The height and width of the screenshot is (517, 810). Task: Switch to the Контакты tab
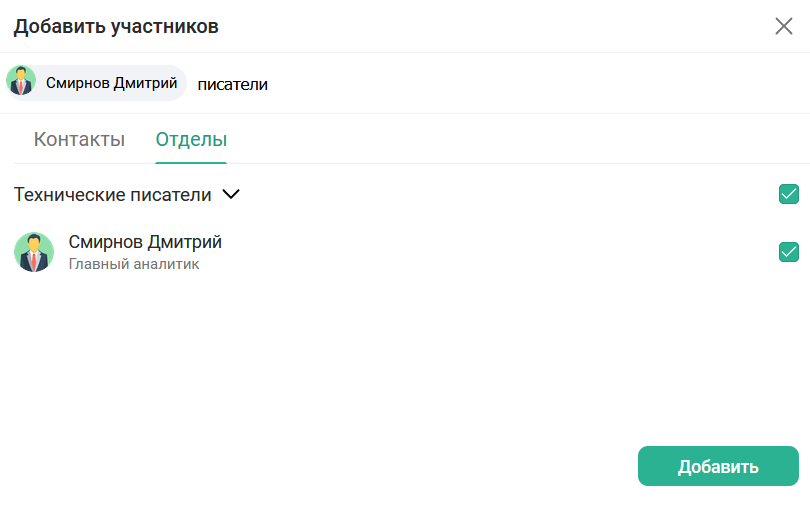click(x=79, y=139)
